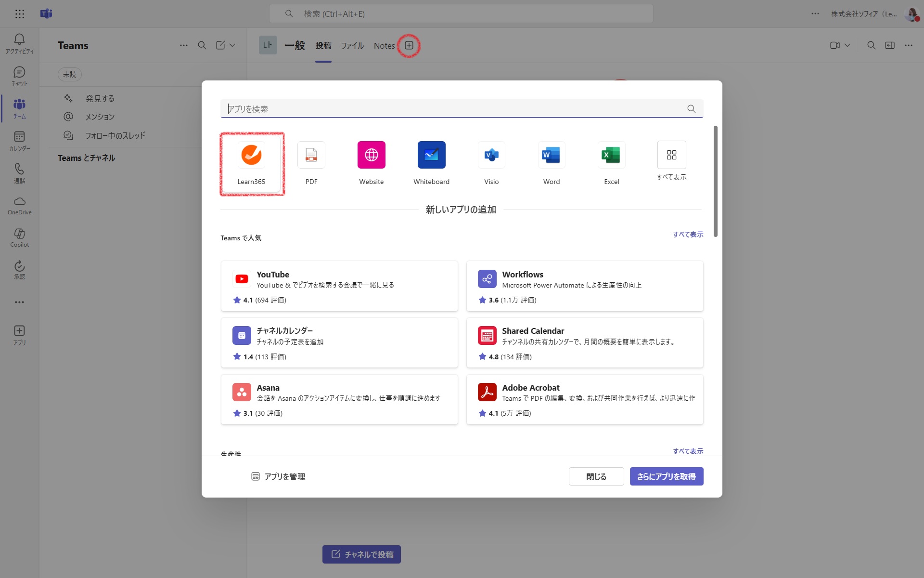Click すべて表示 link for Teams で人気

tap(688, 235)
